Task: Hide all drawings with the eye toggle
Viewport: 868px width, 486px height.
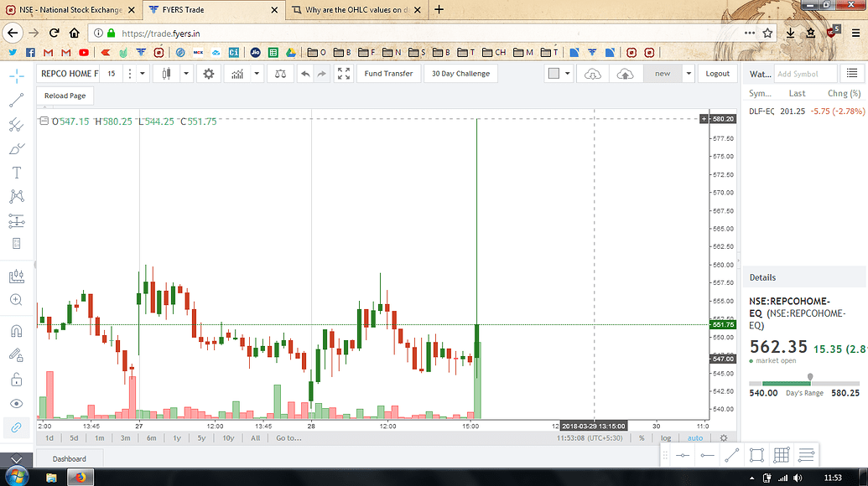Action: pyautogui.click(x=18, y=403)
